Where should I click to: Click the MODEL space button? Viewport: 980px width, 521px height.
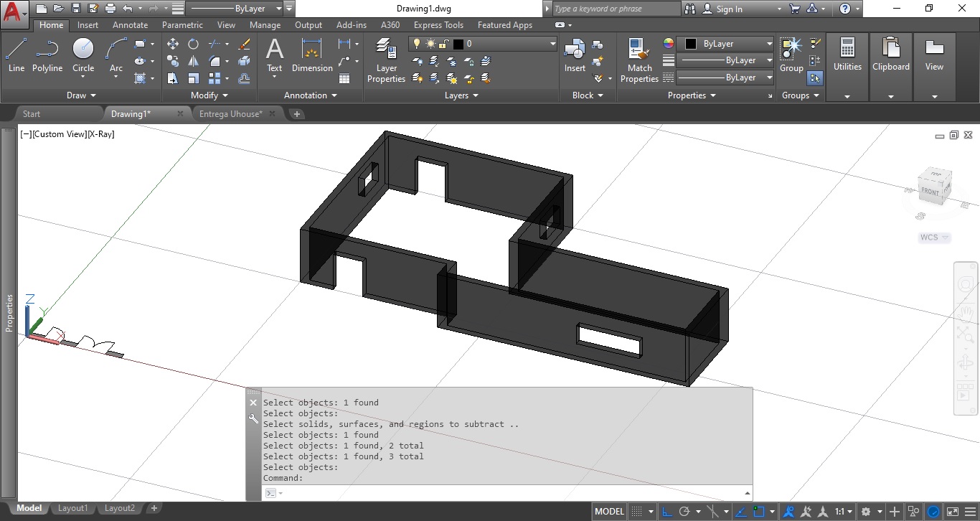tap(609, 512)
